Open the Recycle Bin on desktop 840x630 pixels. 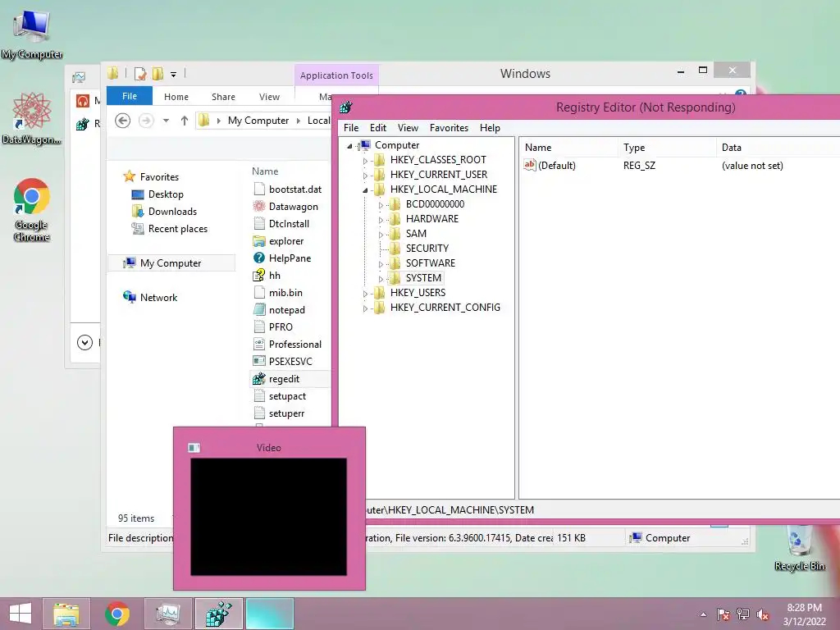tap(799, 547)
